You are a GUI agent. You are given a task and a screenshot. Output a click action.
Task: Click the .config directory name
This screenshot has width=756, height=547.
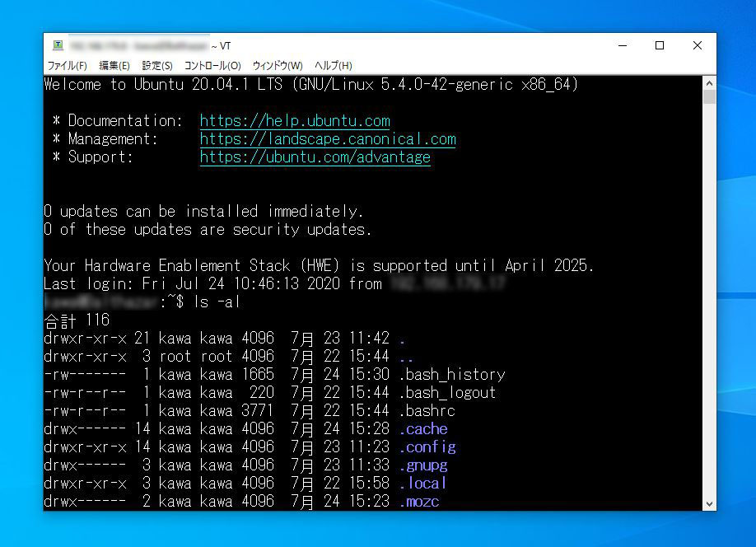coord(427,447)
